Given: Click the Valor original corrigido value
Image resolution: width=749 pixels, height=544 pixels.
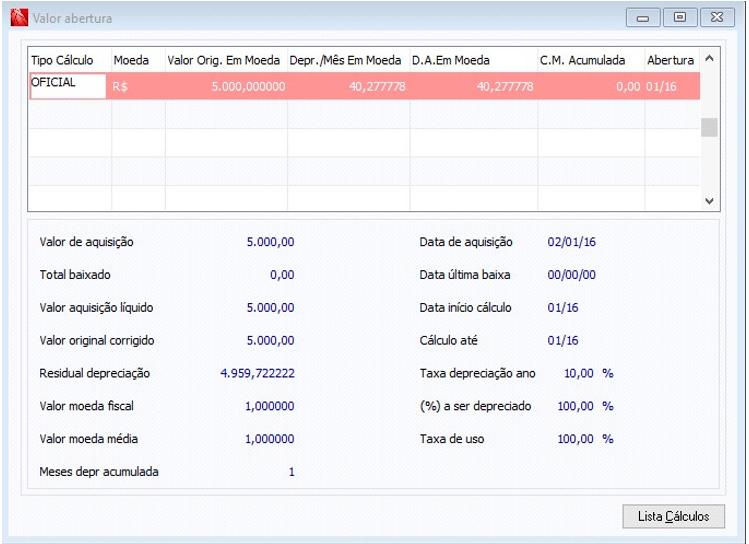Looking at the screenshot, I should coord(270,341).
